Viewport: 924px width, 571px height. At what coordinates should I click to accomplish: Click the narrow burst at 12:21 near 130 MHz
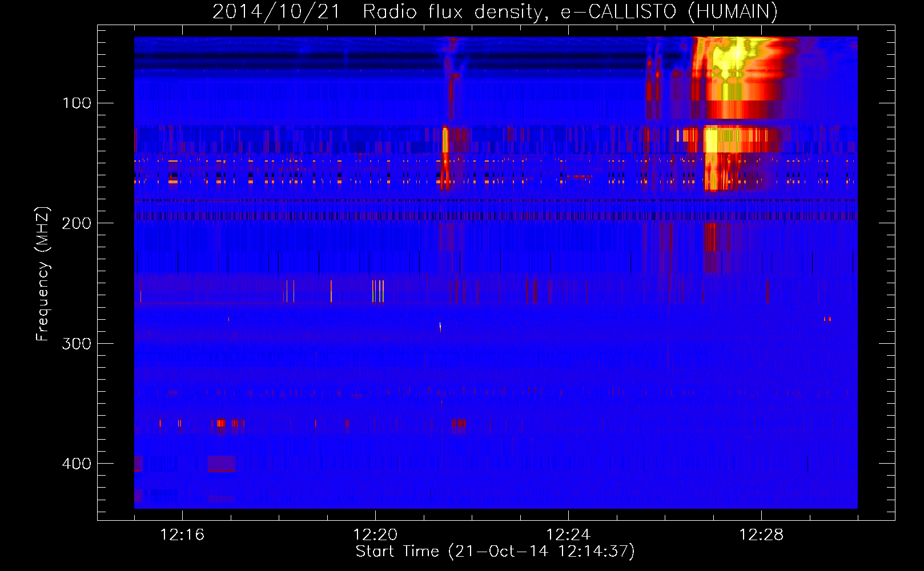pyautogui.click(x=445, y=140)
